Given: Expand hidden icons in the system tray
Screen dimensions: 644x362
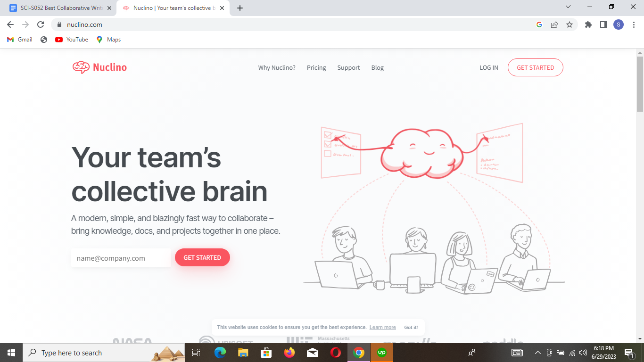Looking at the screenshot, I should click(x=537, y=353).
